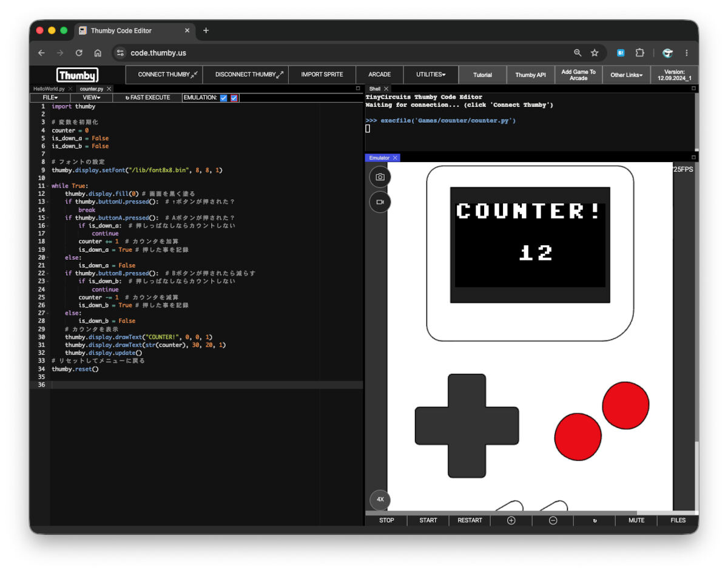Image resolution: width=728 pixels, height=573 pixels.
Task: Click CONNECT THUMBY
Action: pyautogui.click(x=164, y=75)
